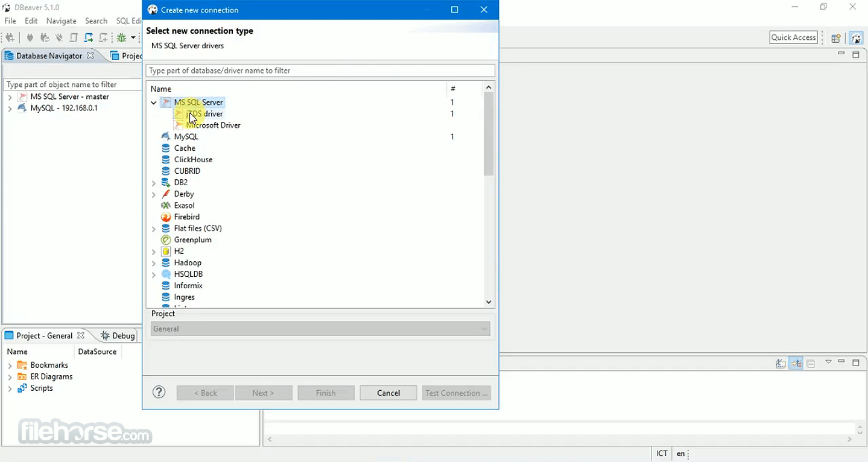Expand MS SQL Server - master connection
Screen dimensions: 868x462
10,97
